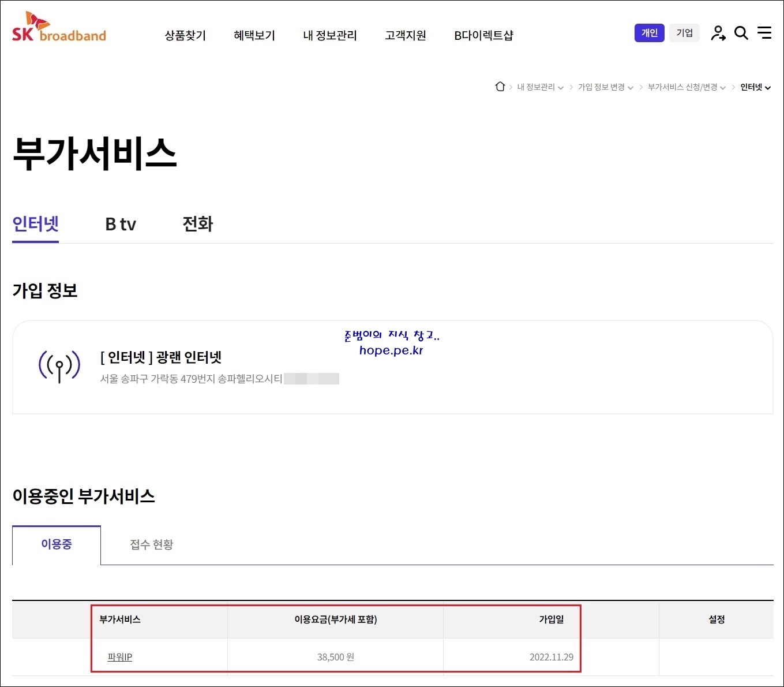Expand the 인터넷 breadcrumb dropdown
The width and height of the screenshot is (784, 687).
click(756, 87)
